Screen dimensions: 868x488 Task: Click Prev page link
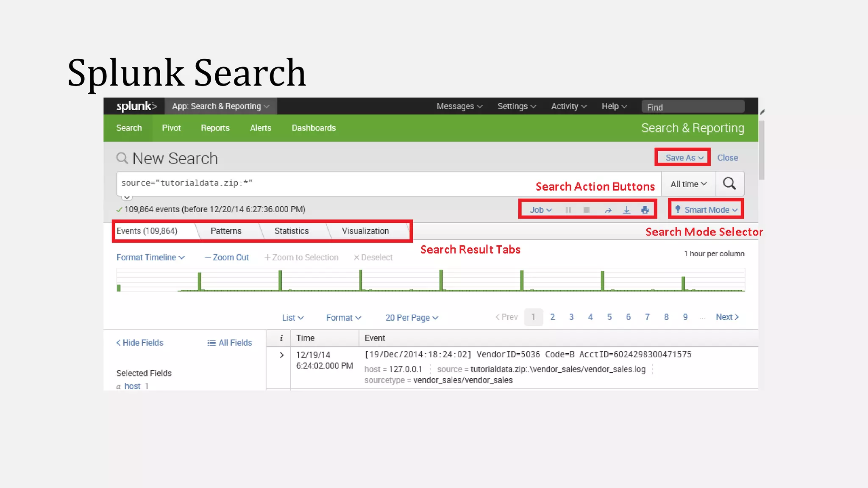pyautogui.click(x=506, y=317)
